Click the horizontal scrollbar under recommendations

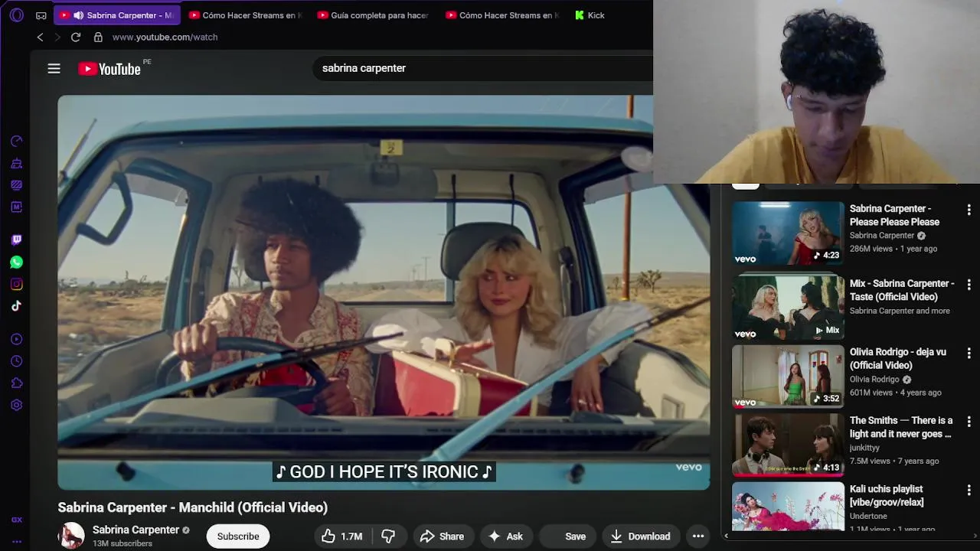[x=850, y=536]
